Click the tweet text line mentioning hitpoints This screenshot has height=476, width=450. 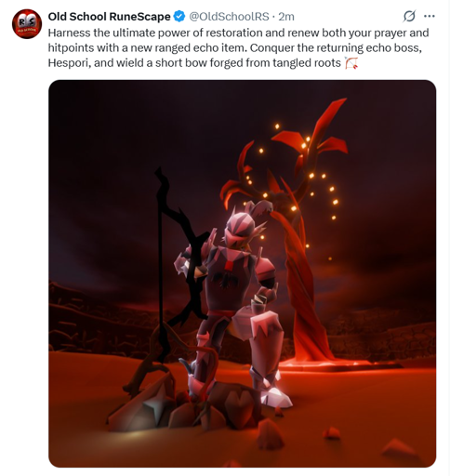coord(234,48)
